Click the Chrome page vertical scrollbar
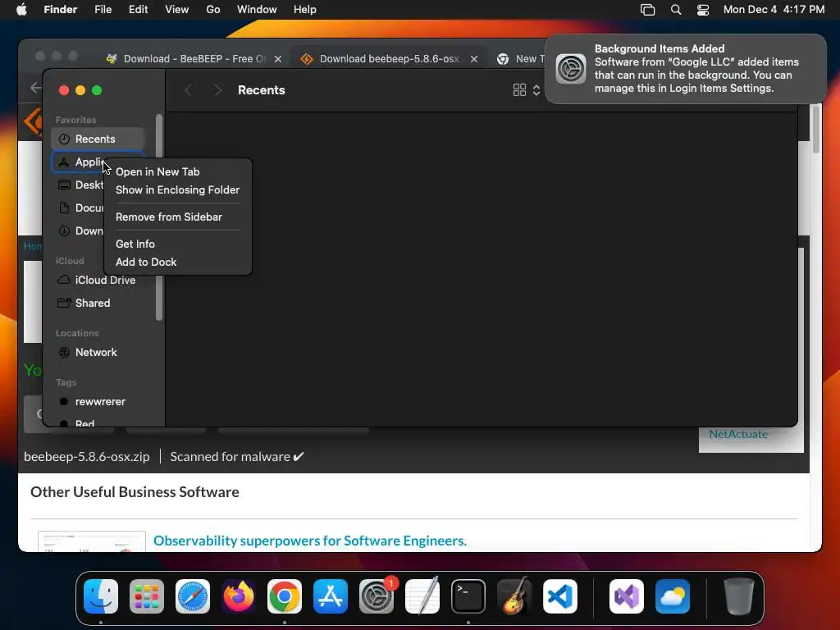This screenshot has width=840, height=630. [x=815, y=129]
